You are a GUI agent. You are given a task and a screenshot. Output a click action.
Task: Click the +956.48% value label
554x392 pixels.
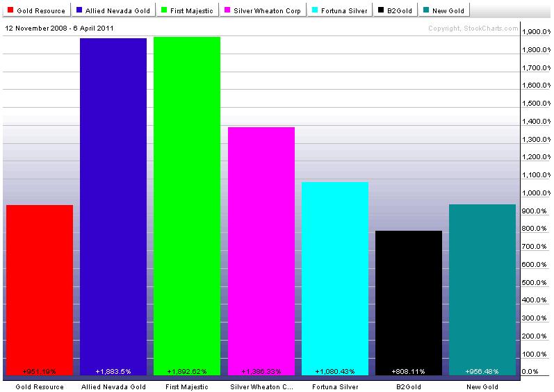coord(482,372)
